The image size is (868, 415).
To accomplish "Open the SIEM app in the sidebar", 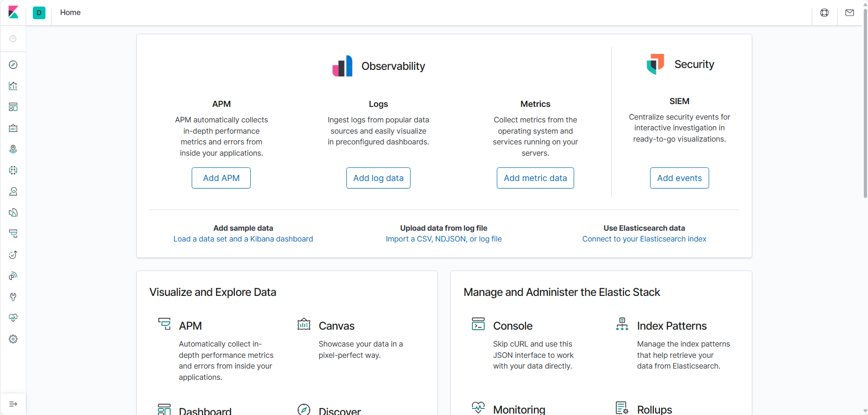I will click(x=13, y=276).
